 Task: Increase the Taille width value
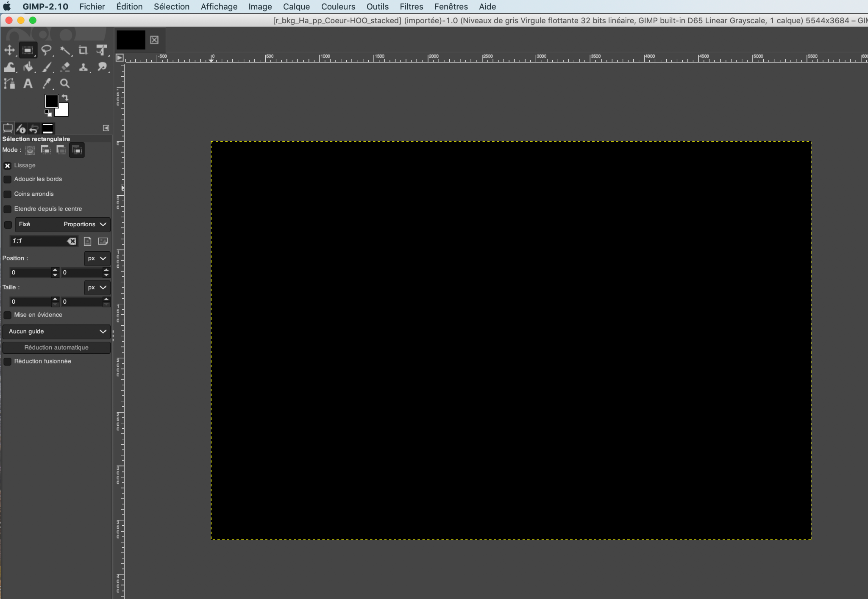coord(55,299)
